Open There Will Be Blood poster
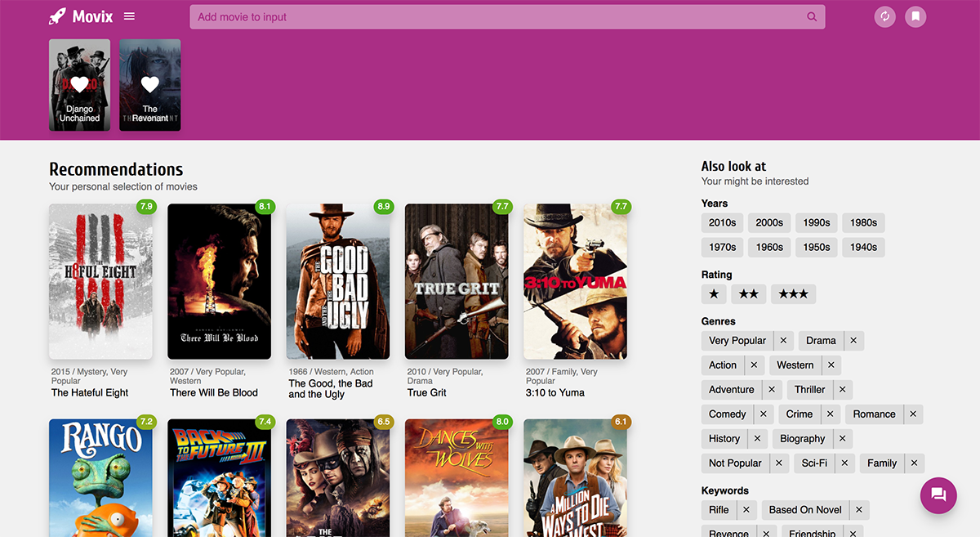980x537 pixels. coord(220,281)
